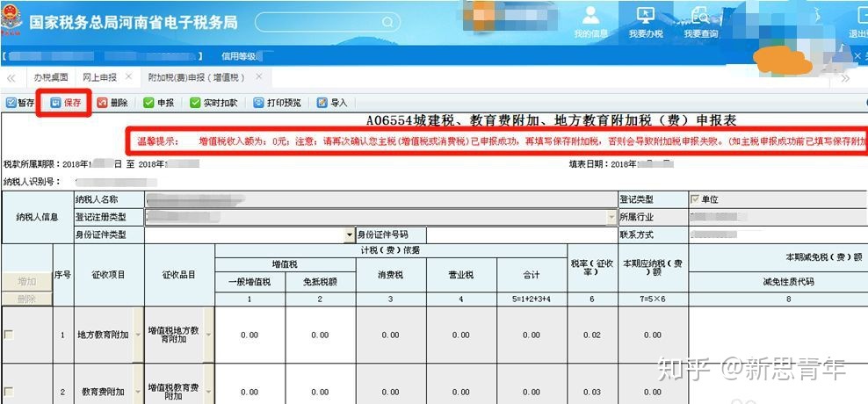Expand the 身份证件类型 dropdown
Viewport: 868px width, 404px height.
pos(349,234)
